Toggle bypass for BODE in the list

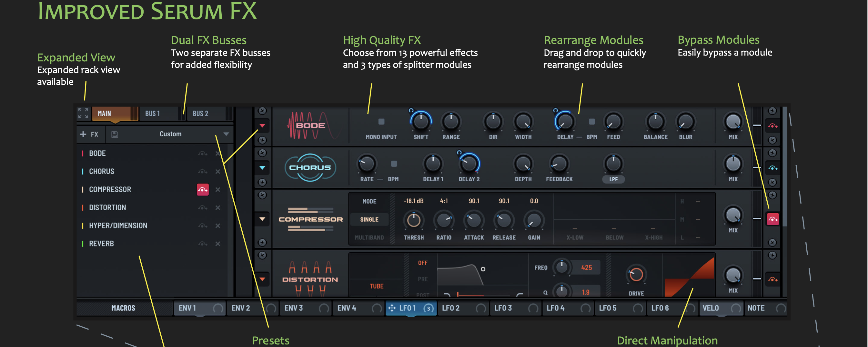tap(203, 153)
